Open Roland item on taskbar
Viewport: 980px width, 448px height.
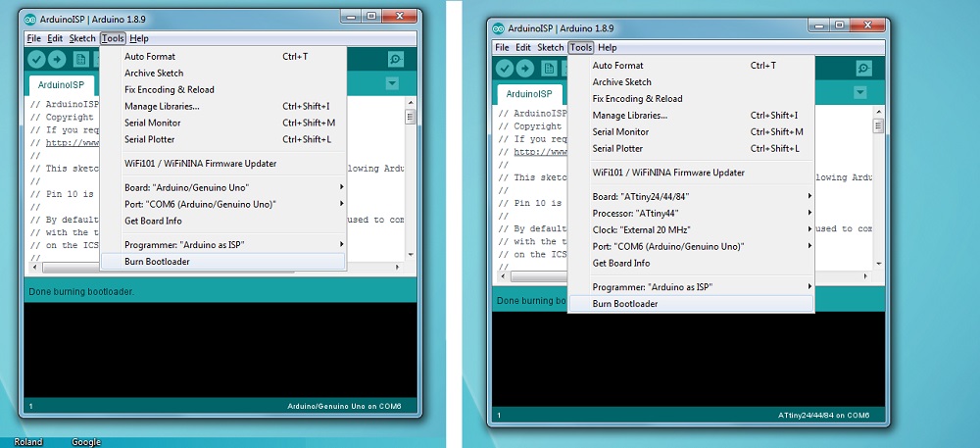click(28, 442)
